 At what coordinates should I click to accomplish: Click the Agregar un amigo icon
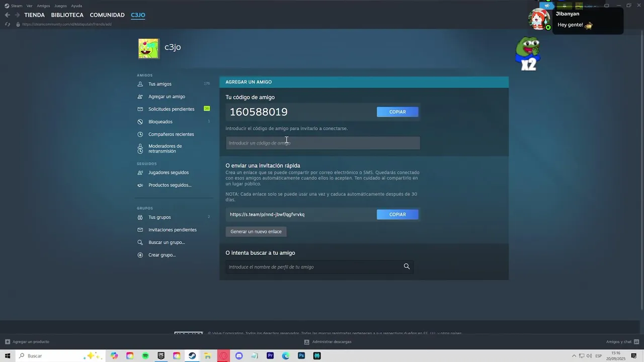coord(140,97)
